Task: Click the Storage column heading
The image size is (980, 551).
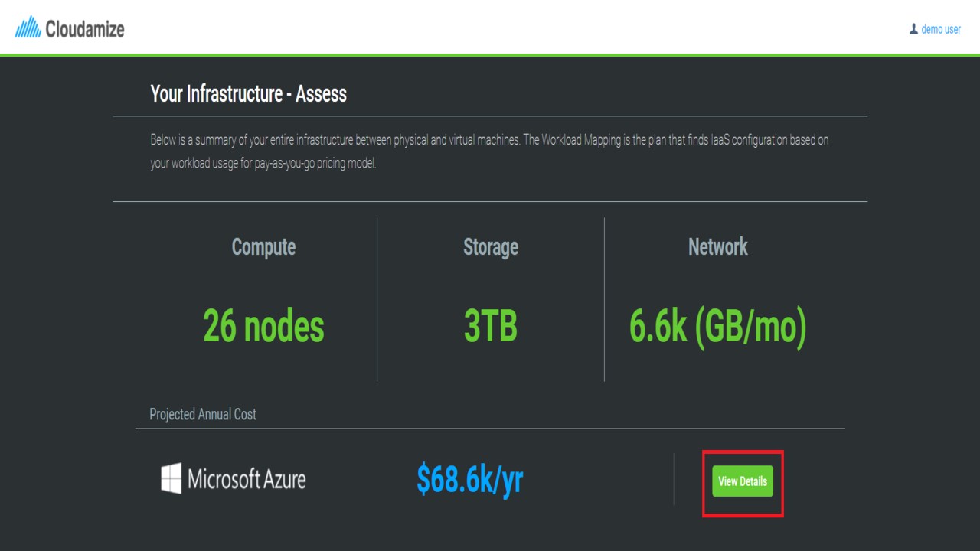Action: tap(491, 246)
